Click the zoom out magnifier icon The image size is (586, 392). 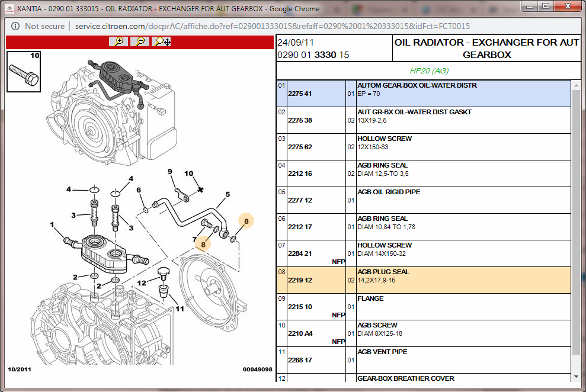coord(140,41)
